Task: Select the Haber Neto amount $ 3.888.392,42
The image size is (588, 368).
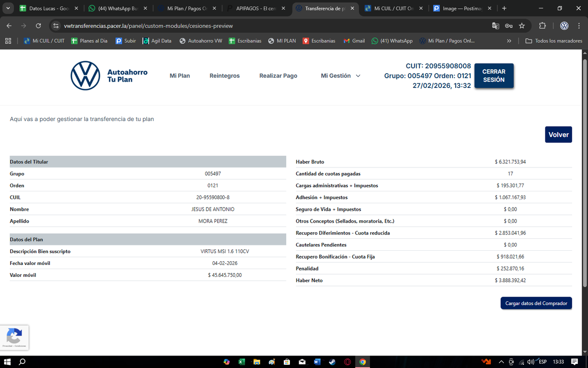Action: coord(510,281)
